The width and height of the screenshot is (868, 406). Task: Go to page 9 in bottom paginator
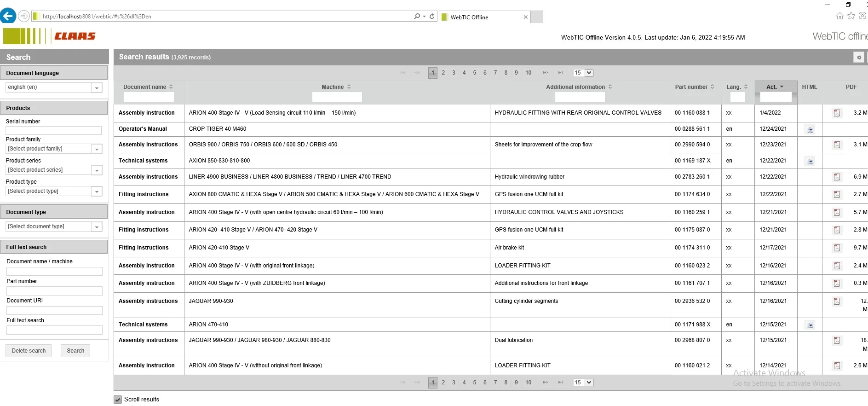[x=516, y=383]
